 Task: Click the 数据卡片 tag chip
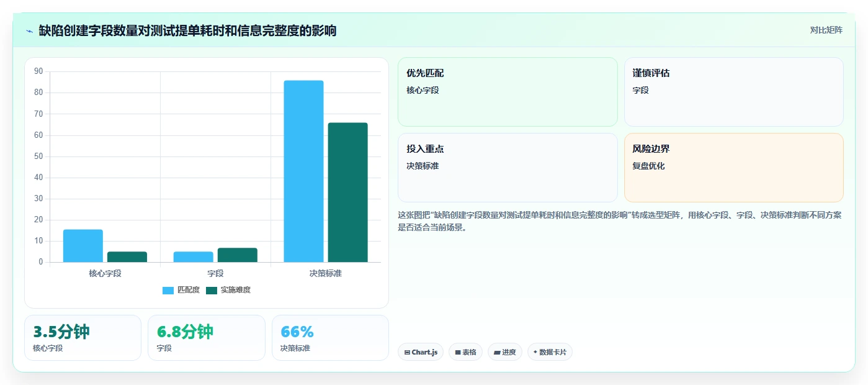point(550,352)
